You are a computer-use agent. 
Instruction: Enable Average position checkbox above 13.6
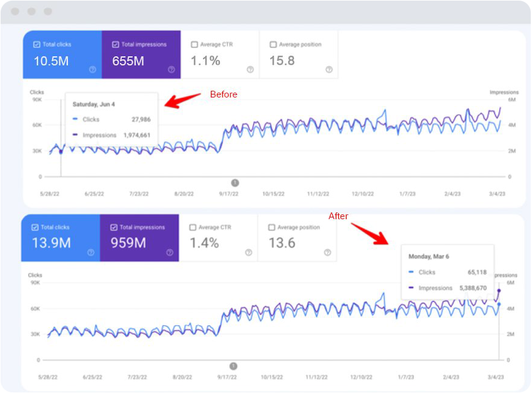[271, 228]
